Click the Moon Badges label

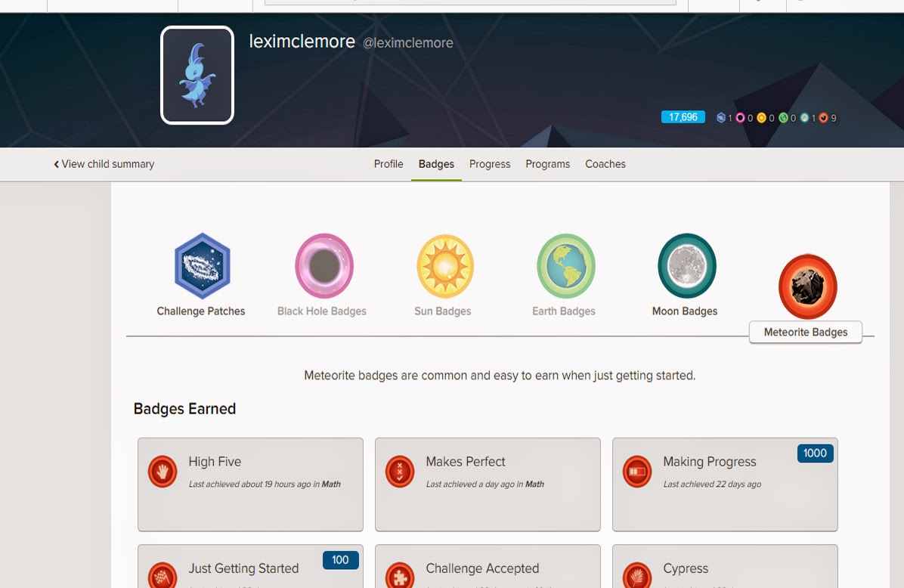coord(685,311)
